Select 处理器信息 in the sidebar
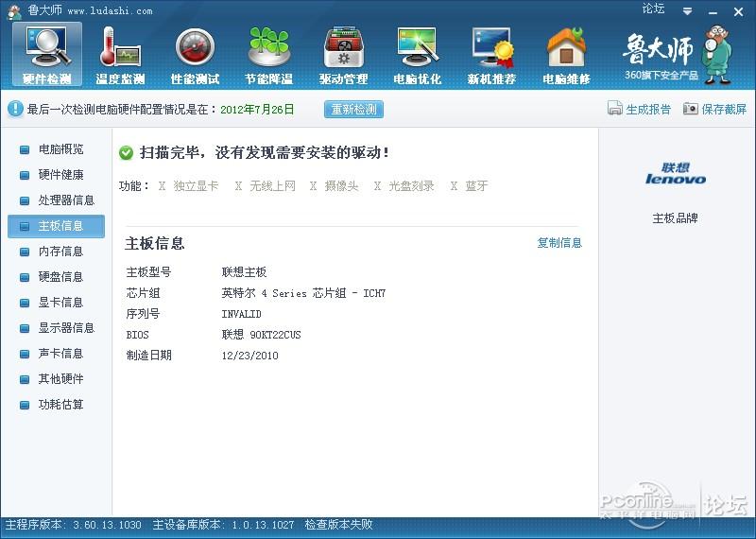Viewport: 756px width, 539px height. pos(56,200)
